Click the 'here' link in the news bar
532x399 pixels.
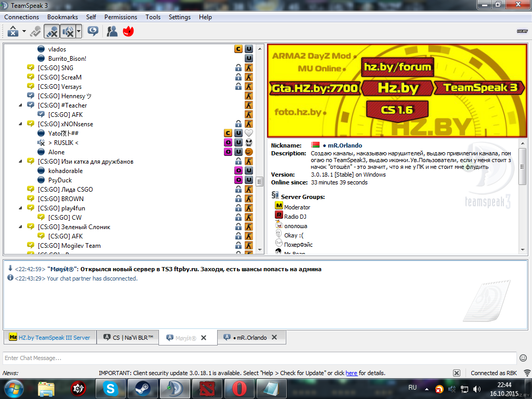(352, 373)
